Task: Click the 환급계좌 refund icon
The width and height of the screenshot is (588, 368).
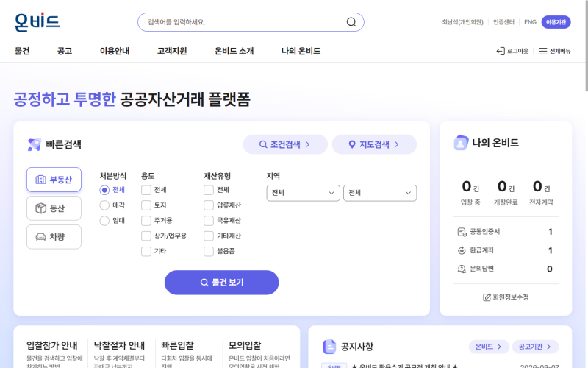Action: tap(462, 250)
